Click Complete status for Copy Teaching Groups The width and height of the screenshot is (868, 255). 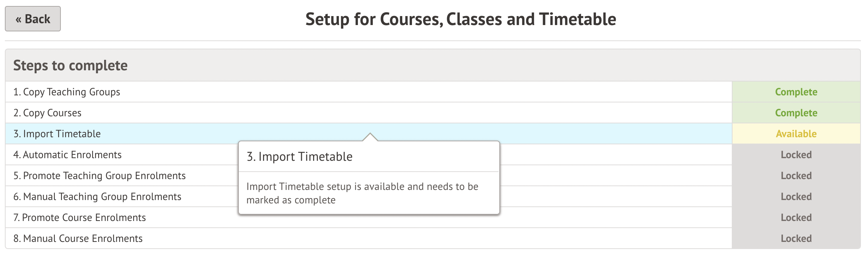click(x=796, y=92)
